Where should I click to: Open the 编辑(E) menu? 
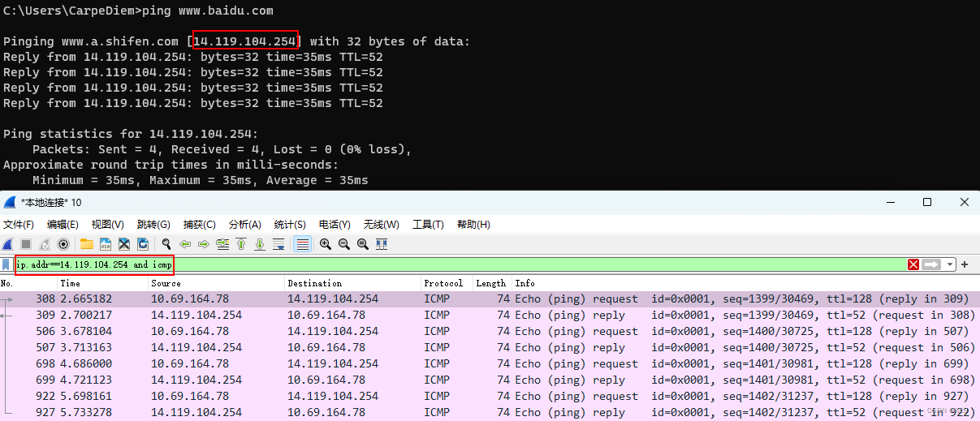(63, 225)
